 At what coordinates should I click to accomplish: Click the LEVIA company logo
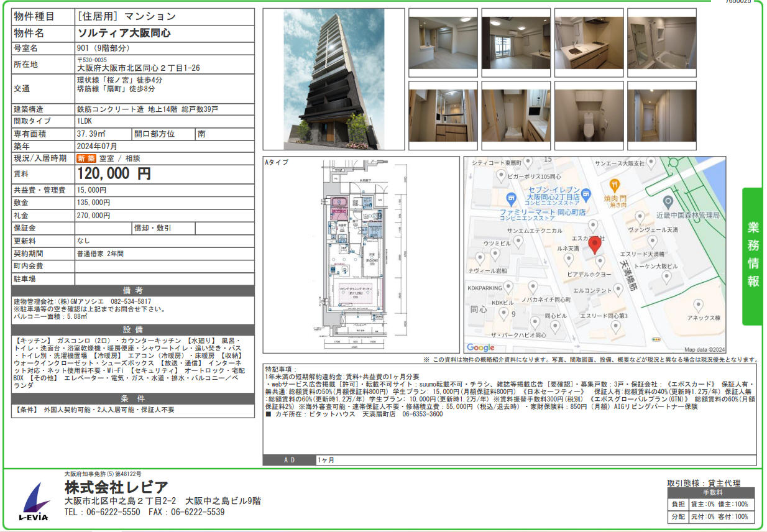(x=34, y=501)
